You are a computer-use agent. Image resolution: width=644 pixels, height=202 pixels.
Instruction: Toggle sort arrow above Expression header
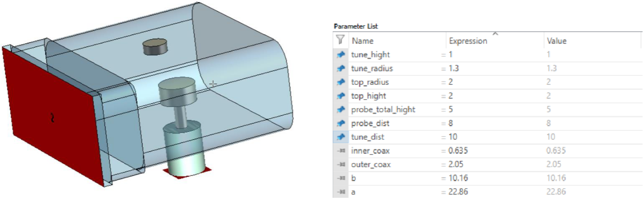tap(495, 34)
